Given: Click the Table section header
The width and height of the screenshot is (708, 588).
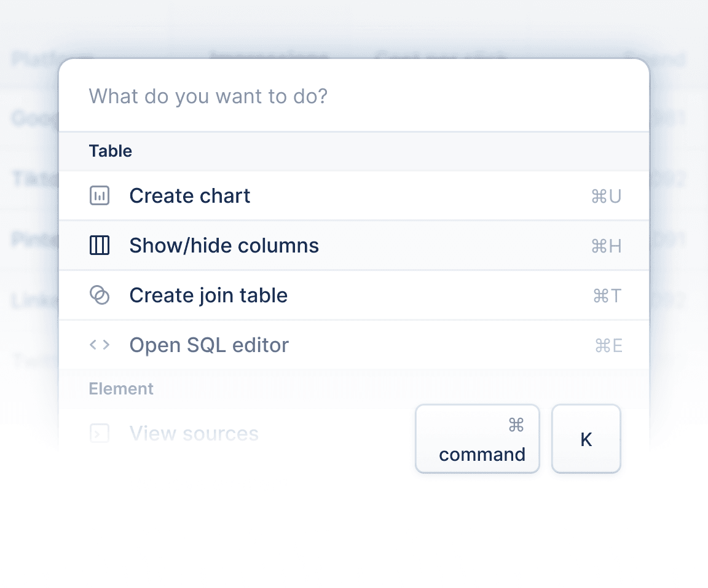Looking at the screenshot, I should [x=111, y=151].
